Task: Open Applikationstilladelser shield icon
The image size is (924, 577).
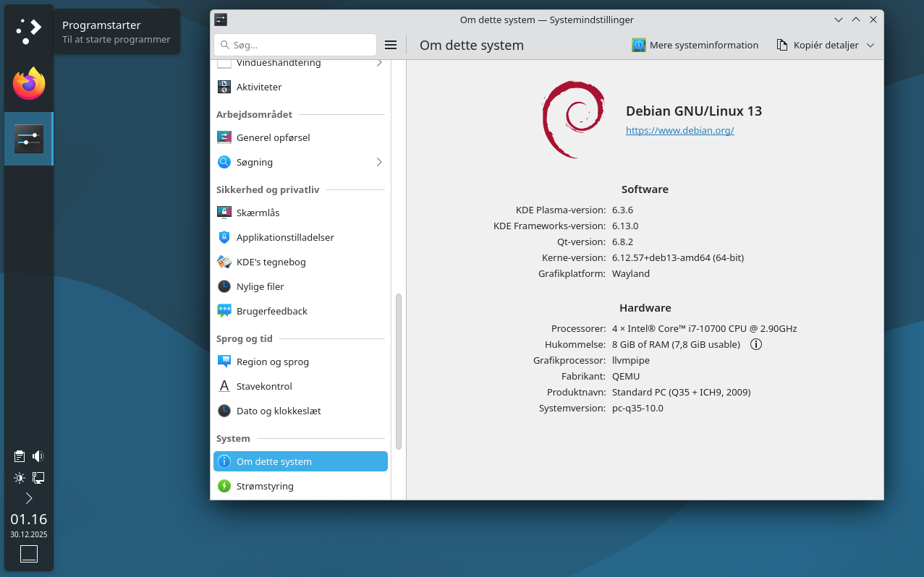Action: pyautogui.click(x=224, y=236)
